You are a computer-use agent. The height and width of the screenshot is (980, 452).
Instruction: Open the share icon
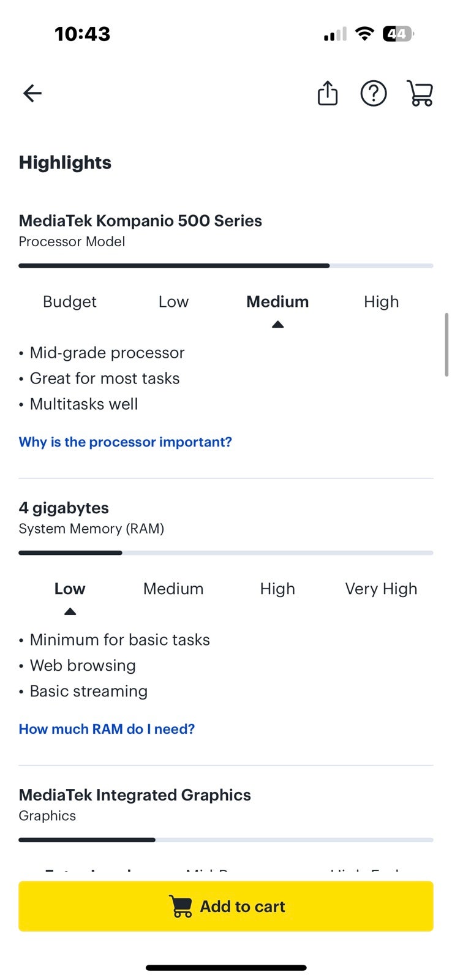coord(328,93)
